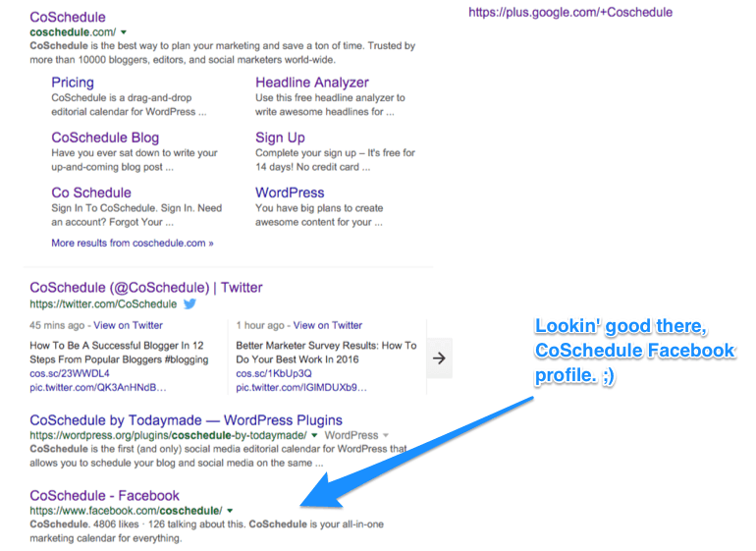Viewport: 756px width, 551px height.
Task: Click the 'coschedule.com/' green URL text
Action: coord(73,32)
